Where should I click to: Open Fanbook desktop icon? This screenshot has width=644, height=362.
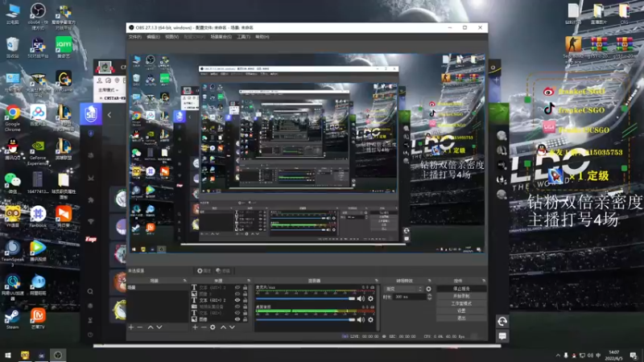tap(38, 216)
